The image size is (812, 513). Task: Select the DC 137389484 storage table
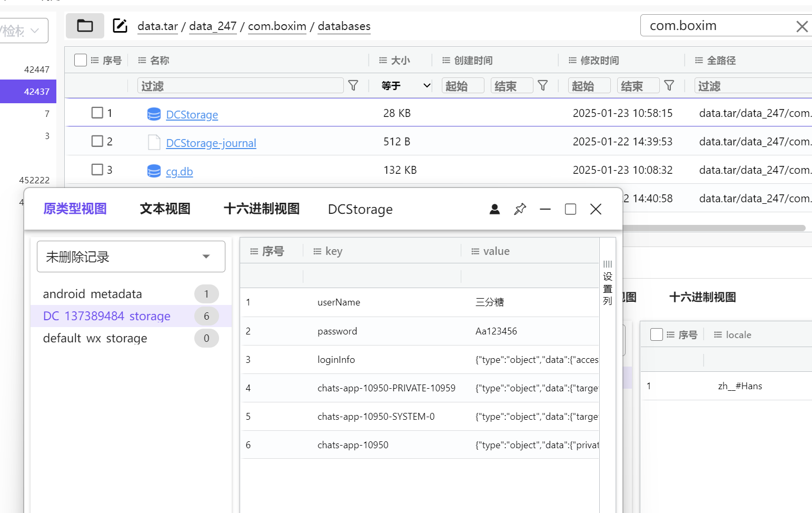pyautogui.click(x=131, y=316)
